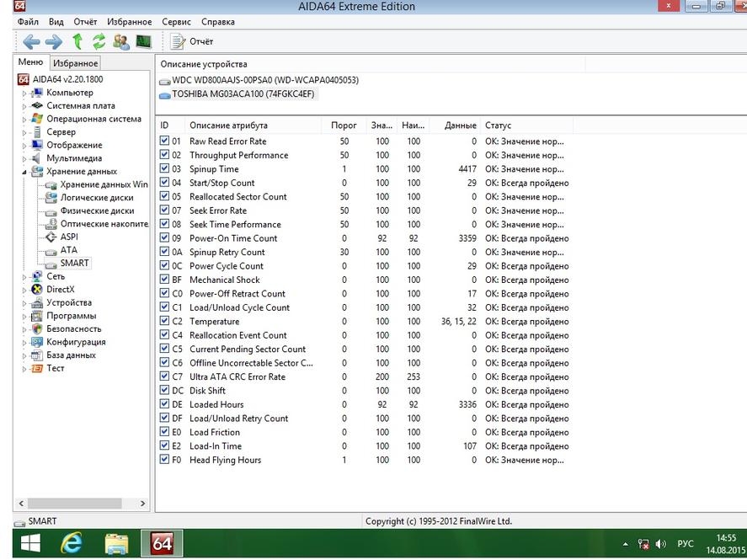Screen dimensions: 747x560
Task: Uncheck the 01 Raw Read Error Rate checkbox
Action: coord(164,141)
